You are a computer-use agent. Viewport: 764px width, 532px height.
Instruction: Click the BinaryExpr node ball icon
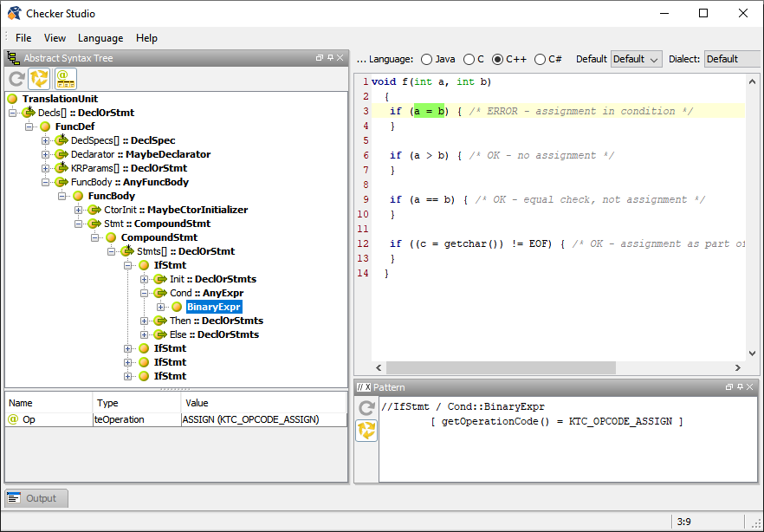pos(177,307)
